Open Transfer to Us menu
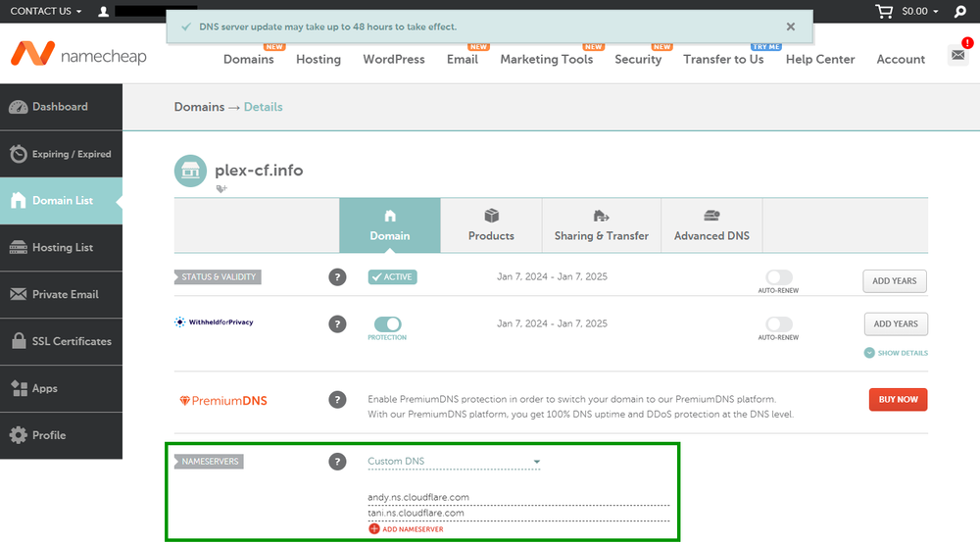The height and width of the screenshot is (544, 980). [723, 60]
